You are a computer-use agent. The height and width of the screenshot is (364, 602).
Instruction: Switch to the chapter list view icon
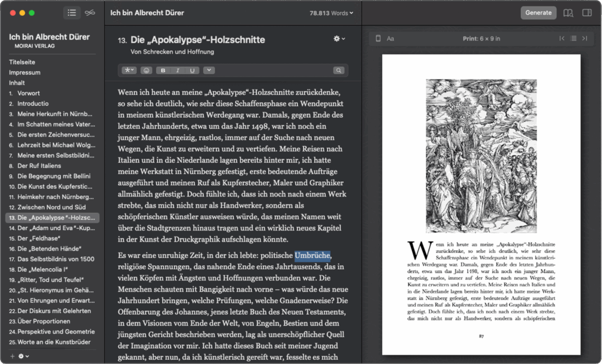pyautogui.click(x=72, y=13)
